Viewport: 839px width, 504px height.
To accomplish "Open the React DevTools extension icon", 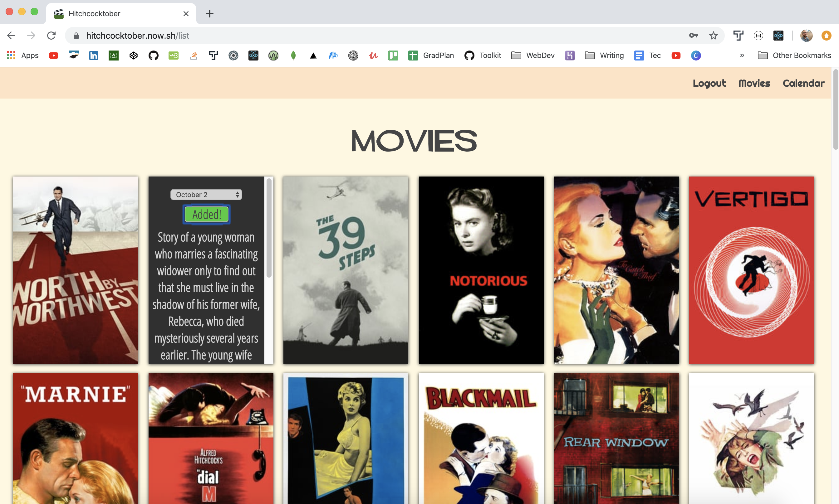I will pyautogui.click(x=778, y=36).
